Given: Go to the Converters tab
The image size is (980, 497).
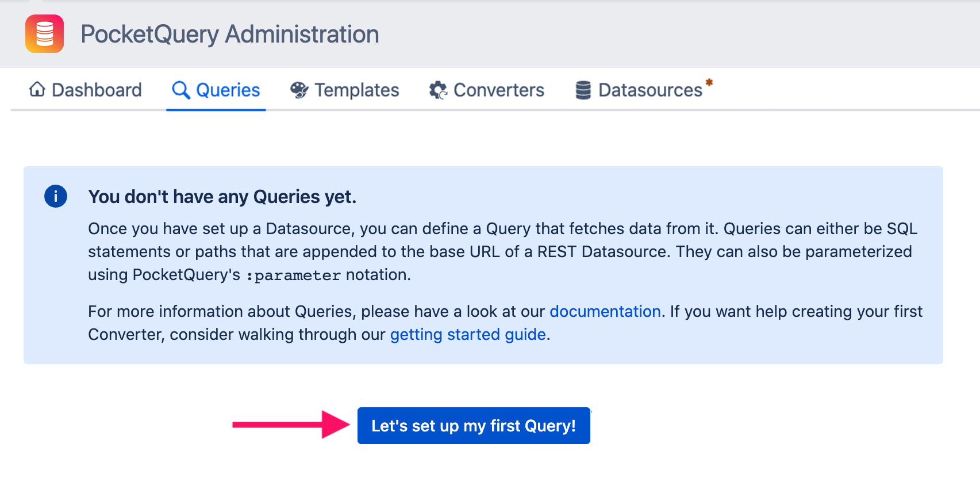Looking at the screenshot, I should coord(486,90).
